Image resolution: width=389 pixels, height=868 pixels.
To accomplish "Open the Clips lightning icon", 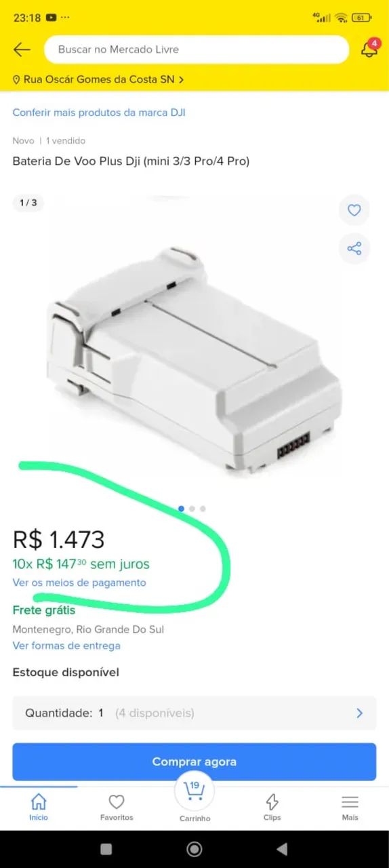I will click(272, 806).
